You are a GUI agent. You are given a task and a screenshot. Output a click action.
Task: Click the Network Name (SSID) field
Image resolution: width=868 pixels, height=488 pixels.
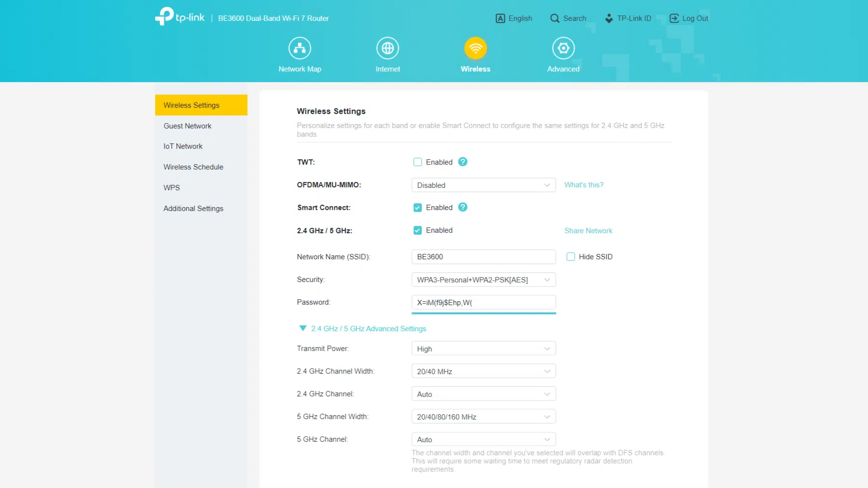(484, 257)
